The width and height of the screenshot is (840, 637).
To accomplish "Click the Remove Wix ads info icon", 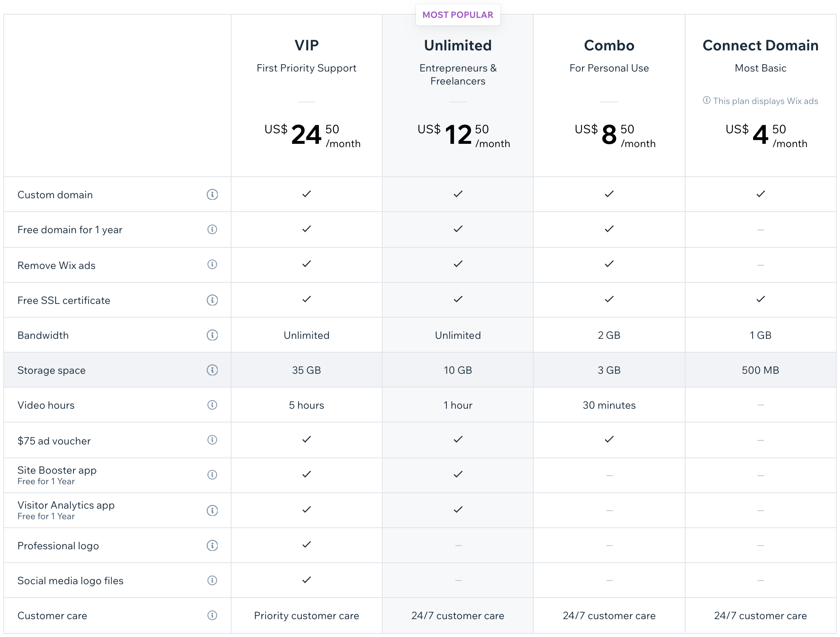I will click(x=212, y=265).
